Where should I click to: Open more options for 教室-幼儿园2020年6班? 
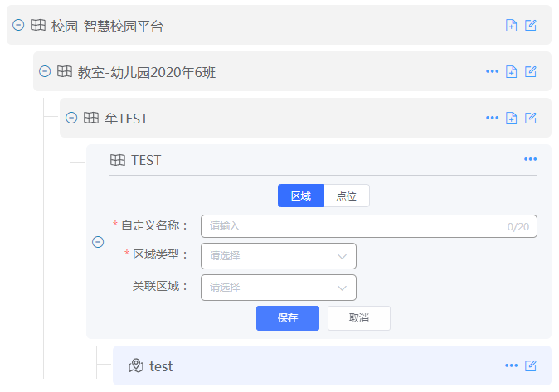tap(493, 72)
